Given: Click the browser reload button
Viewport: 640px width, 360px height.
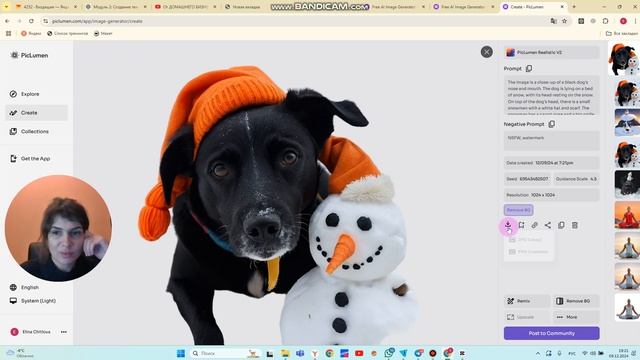Looking at the screenshot, I should click(31, 21).
